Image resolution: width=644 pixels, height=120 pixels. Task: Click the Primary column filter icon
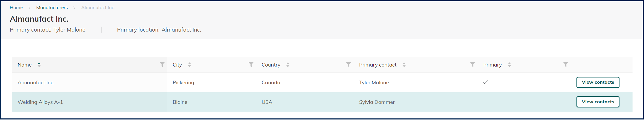click(566, 64)
